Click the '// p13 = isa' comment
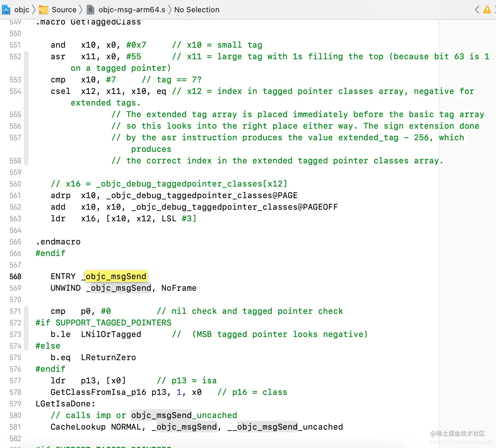 click(x=187, y=381)
